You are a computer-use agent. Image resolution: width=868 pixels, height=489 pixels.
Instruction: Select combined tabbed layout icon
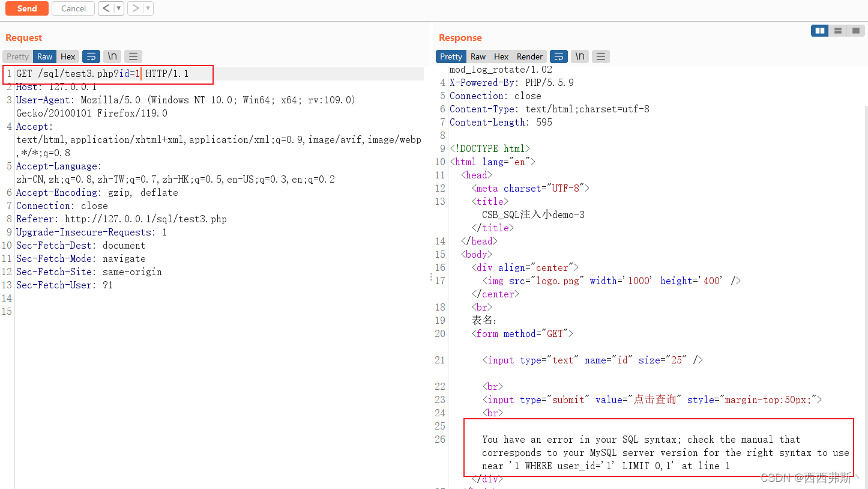[x=856, y=31]
